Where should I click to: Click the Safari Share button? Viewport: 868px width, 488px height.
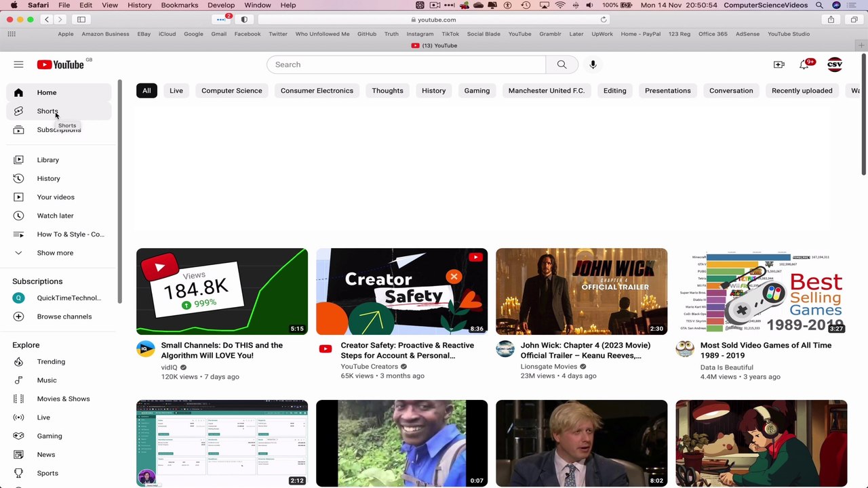831,20
